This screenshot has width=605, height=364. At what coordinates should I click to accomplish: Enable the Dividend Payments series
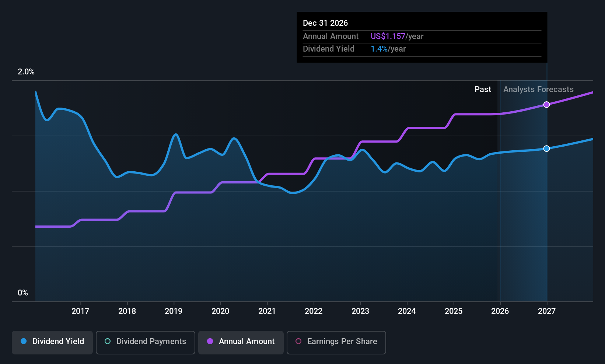tap(145, 342)
